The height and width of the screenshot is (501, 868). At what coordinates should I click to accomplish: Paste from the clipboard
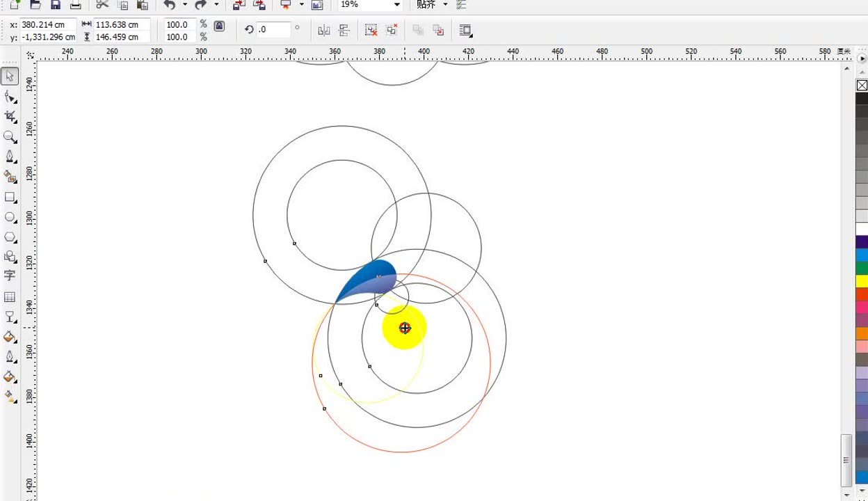(x=143, y=4)
